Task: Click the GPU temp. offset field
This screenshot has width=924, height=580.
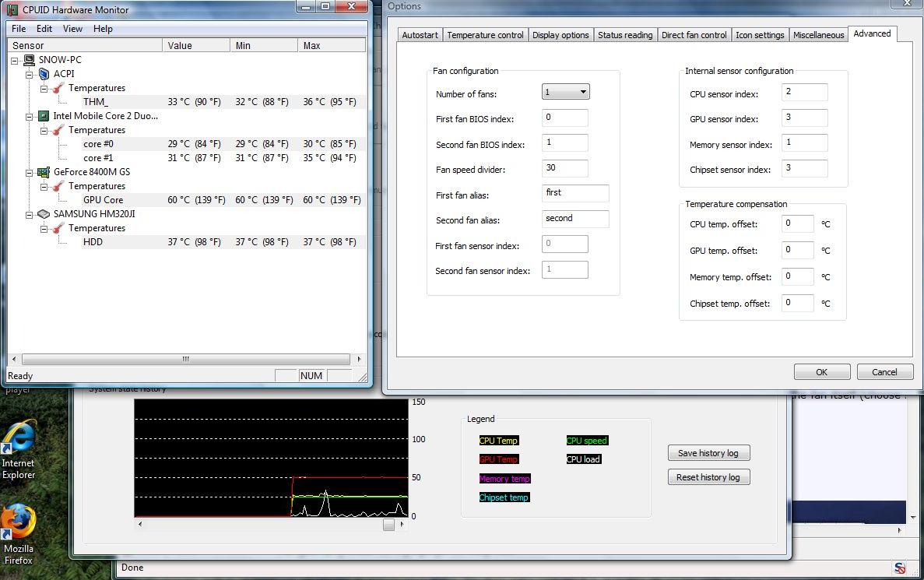Action: (797, 250)
